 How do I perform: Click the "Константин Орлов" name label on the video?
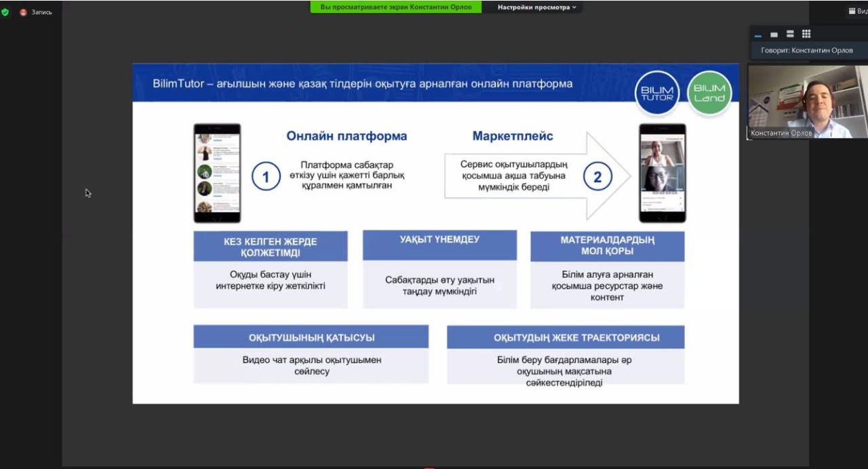click(x=781, y=134)
